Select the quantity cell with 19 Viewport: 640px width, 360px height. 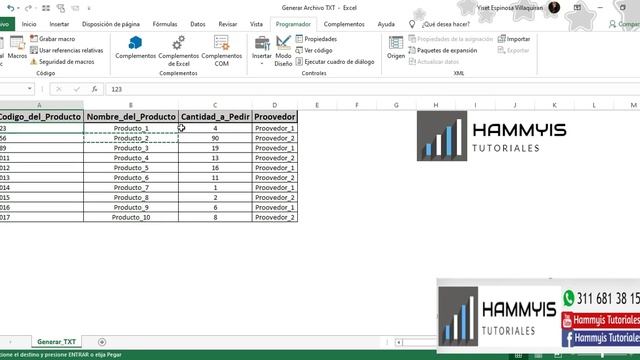tap(215, 148)
